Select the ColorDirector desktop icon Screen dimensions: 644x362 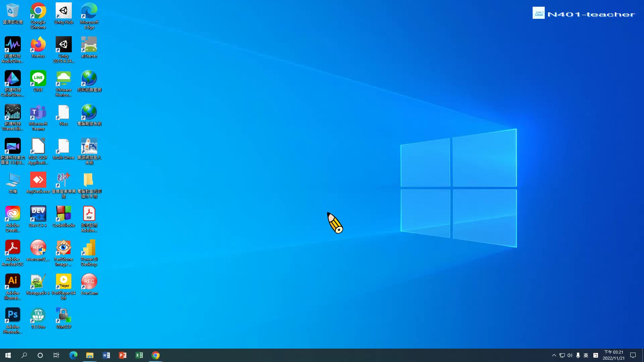(13, 84)
